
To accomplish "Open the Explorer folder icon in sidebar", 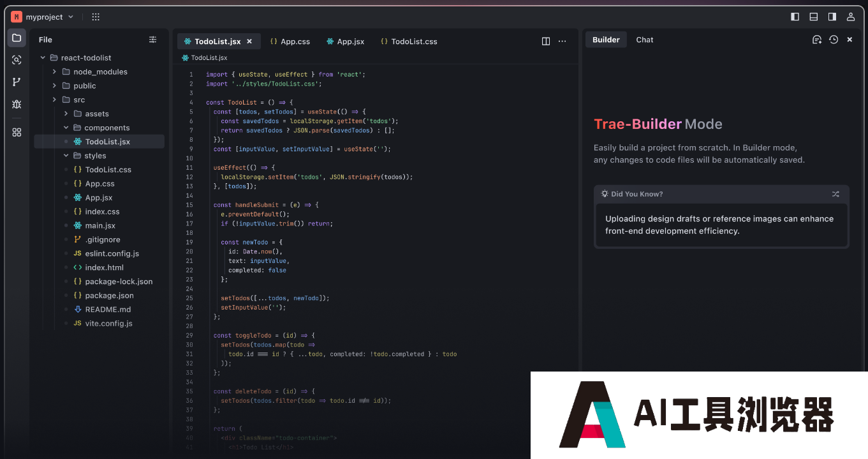I will [x=17, y=38].
